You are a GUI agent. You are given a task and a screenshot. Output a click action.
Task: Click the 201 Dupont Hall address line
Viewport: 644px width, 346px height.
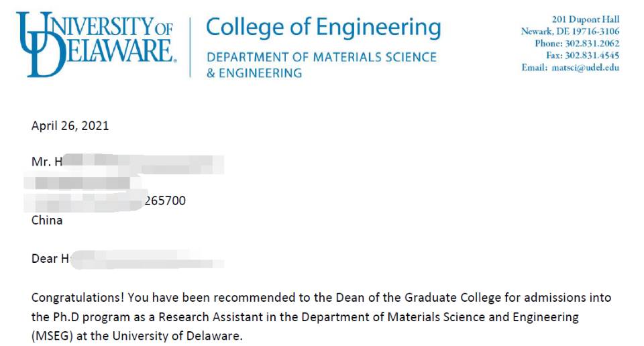click(585, 19)
